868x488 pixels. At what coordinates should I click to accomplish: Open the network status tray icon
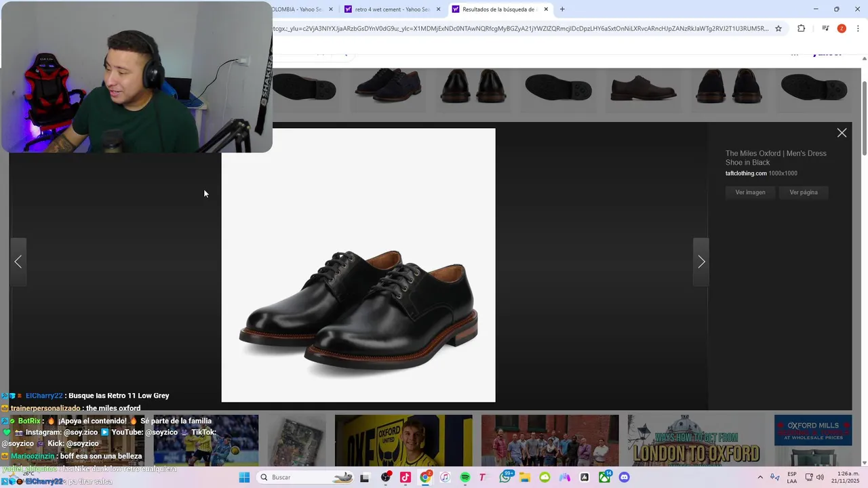tap(808, 477)
